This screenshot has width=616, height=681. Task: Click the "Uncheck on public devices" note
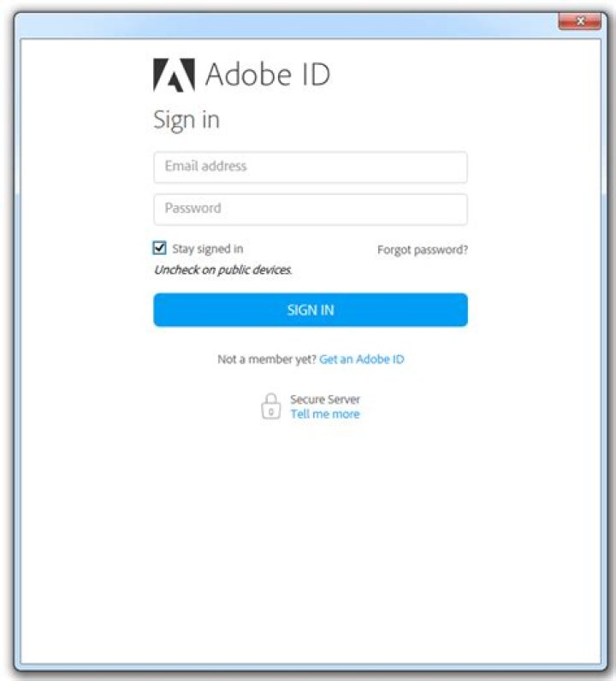click(222, 269)
